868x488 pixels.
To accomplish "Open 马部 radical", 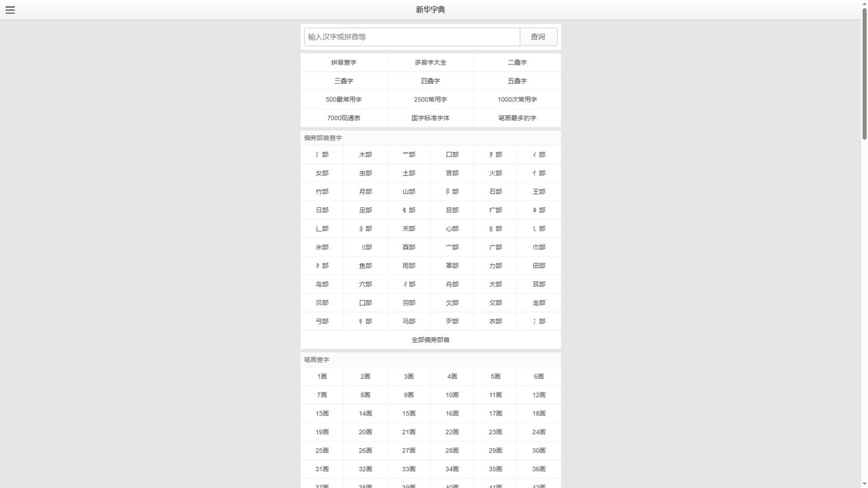I will (409, 322).
